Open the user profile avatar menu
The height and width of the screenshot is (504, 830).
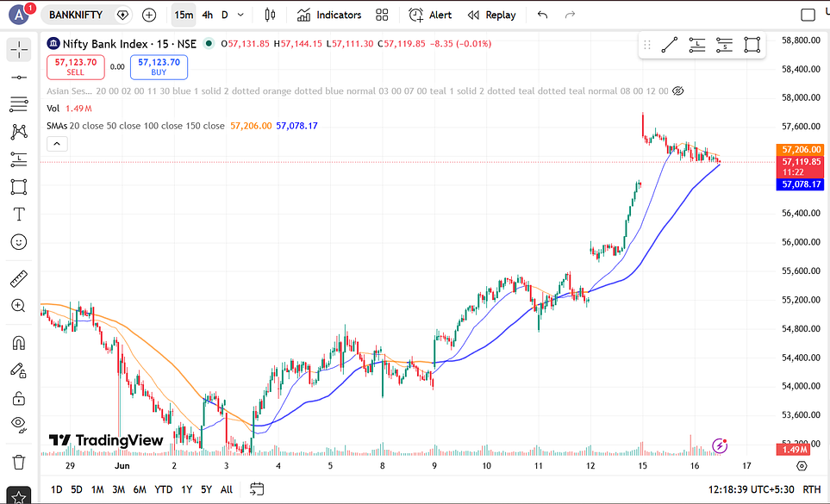tap(20, 15)
